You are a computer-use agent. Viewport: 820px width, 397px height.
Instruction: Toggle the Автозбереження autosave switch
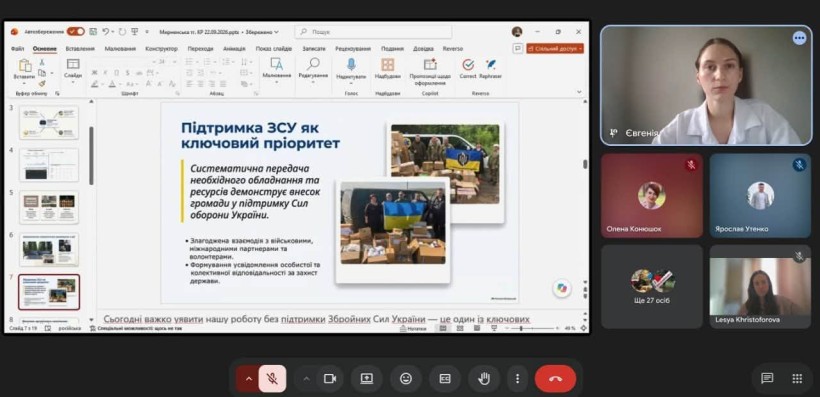75,31
